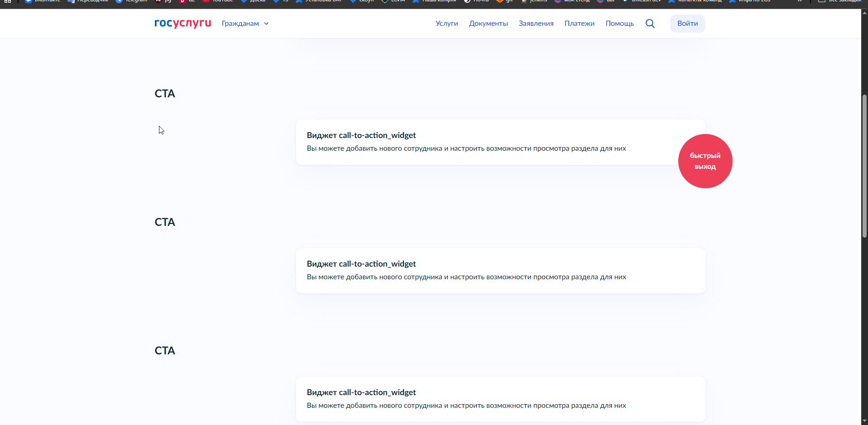Open the Платежи menu item
Viewport: 868px width, 425px height.
tap(579, 24)
